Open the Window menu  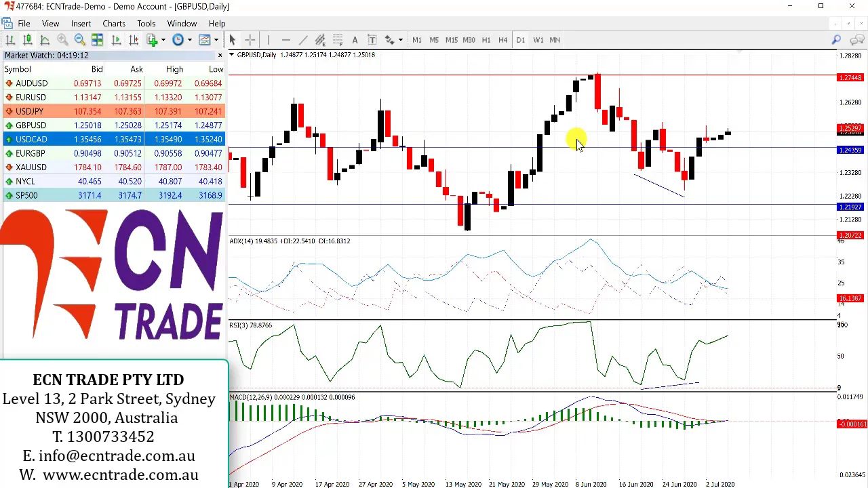(x=182, y=24)
